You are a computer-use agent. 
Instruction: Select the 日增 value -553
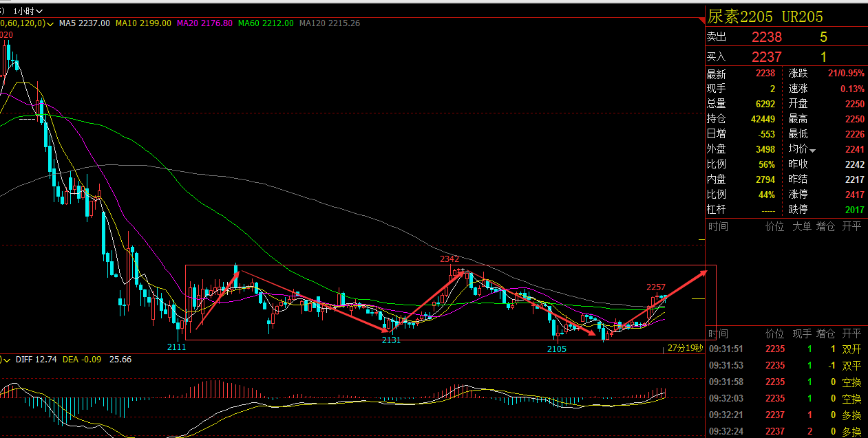coord(765,134)
